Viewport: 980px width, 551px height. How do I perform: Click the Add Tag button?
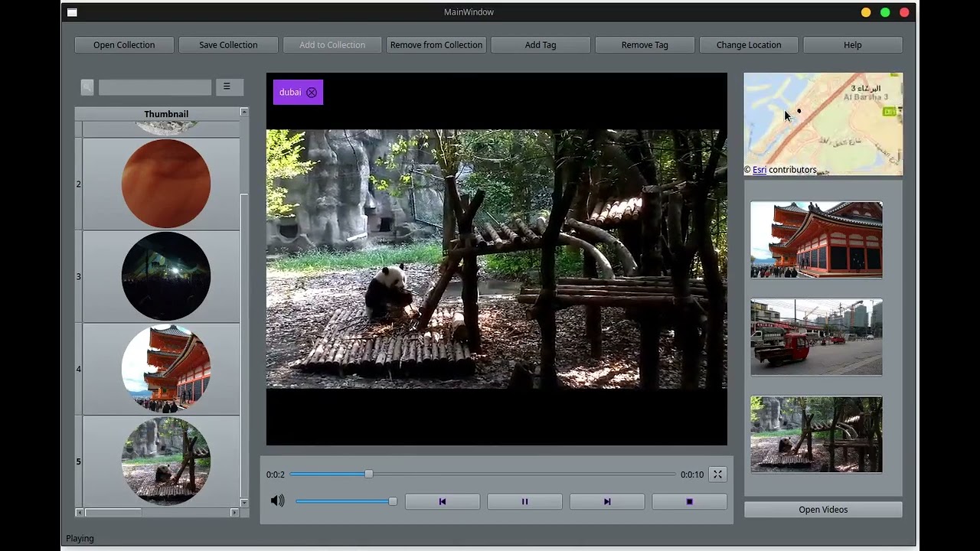[541, 45]
